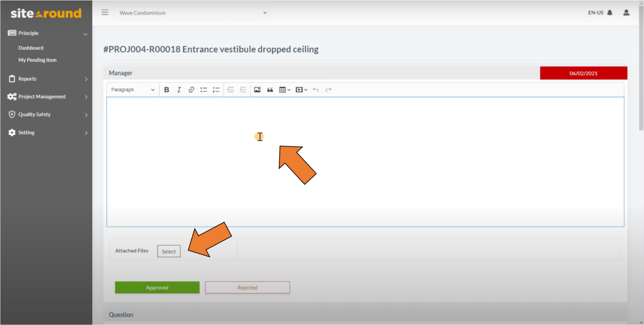
Task: Go to the Dashboard page
Action: tap(30, 47)
